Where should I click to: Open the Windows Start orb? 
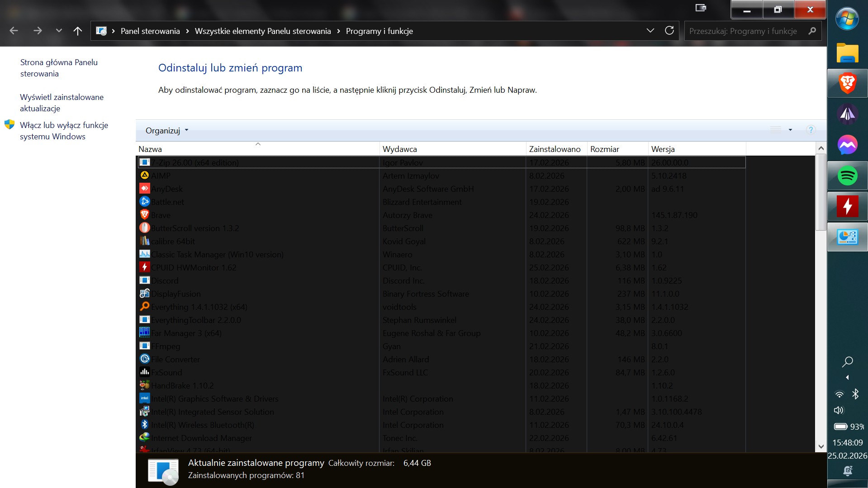(847, 19)
